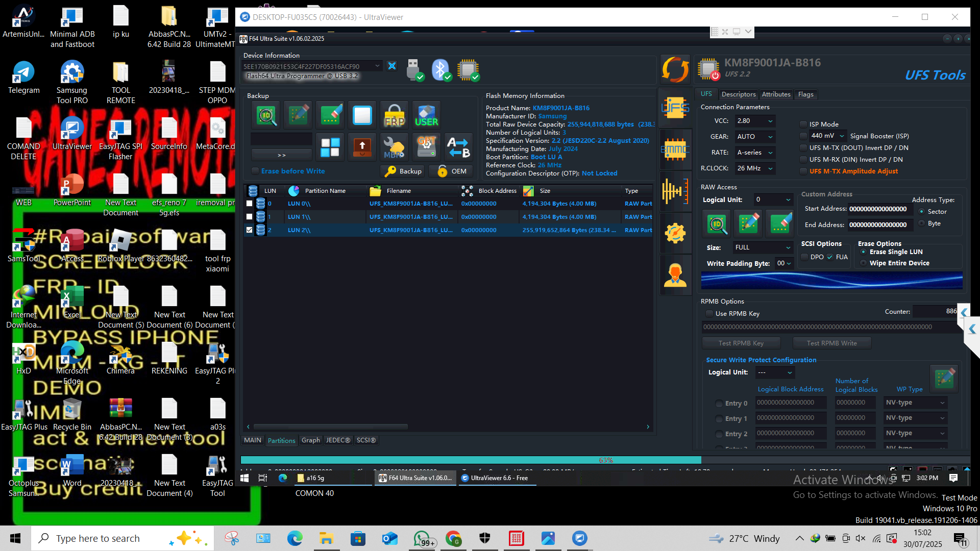Switch to the SCSI tab
Image resolution: width=980 pixels, height=551 pixels.
[366, 440]
